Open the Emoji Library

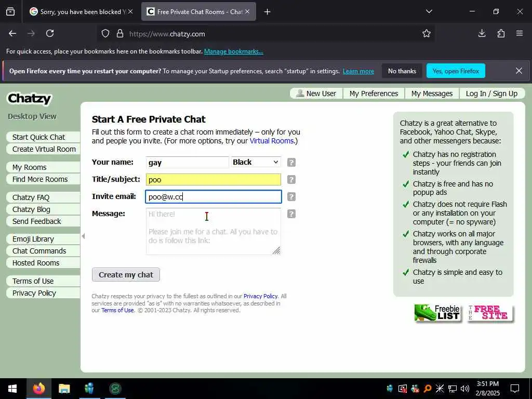(x=43, y=239)
